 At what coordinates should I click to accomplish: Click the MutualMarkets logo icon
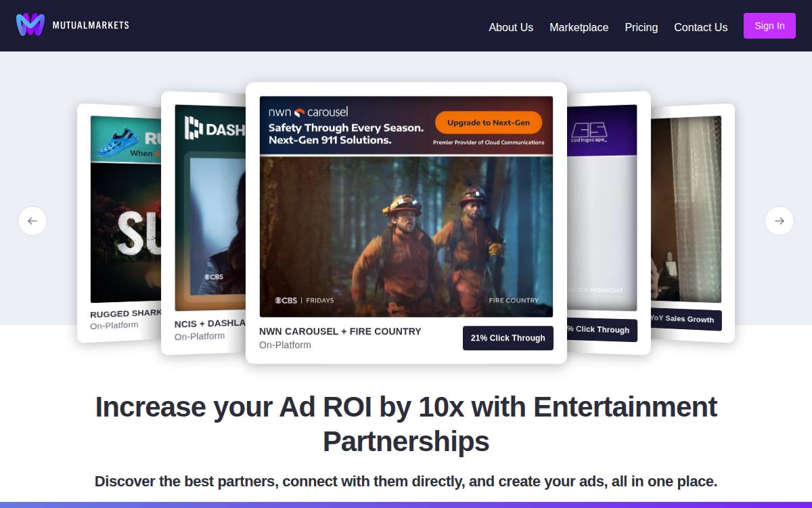[x=30, y=25]
